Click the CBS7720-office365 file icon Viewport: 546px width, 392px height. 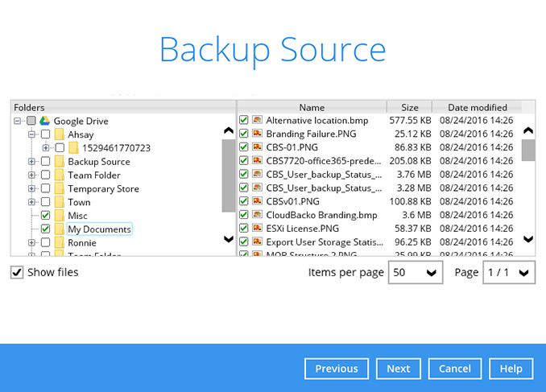pyautogui.click(x=257, y=161)
